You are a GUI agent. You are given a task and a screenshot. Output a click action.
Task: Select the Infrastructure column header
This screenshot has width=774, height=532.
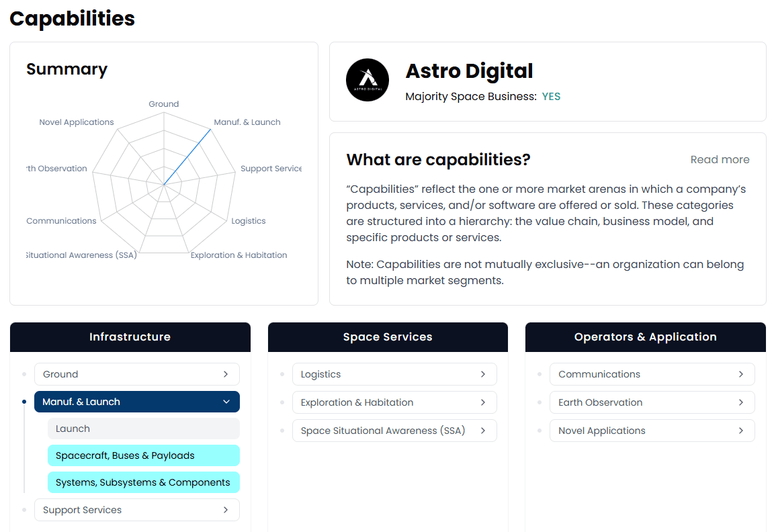click(x=130, y=337)
